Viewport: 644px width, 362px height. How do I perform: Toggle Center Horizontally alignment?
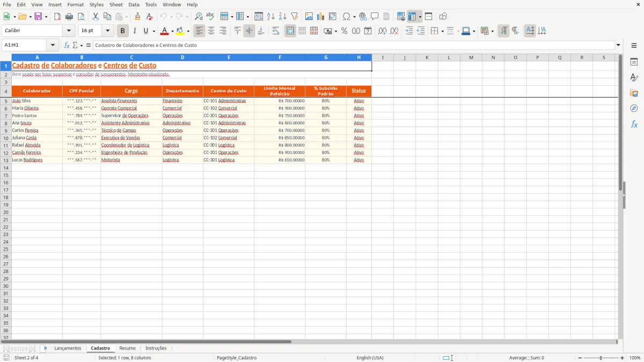pos(211,31)
